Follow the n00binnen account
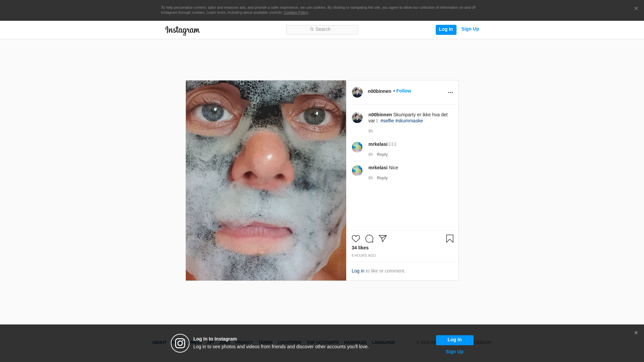644x362 pixels. pos(404,91)
